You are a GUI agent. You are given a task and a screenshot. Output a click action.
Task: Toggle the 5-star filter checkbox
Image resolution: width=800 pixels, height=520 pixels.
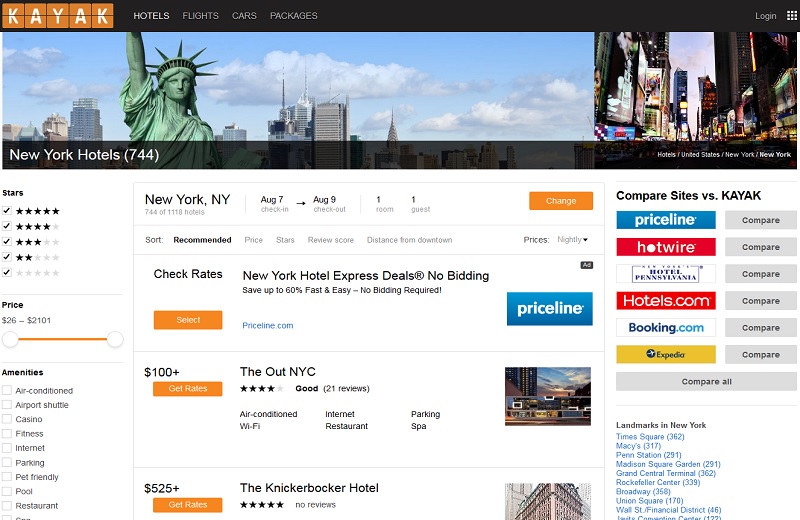pyautogui.click(x=7, y=211)
